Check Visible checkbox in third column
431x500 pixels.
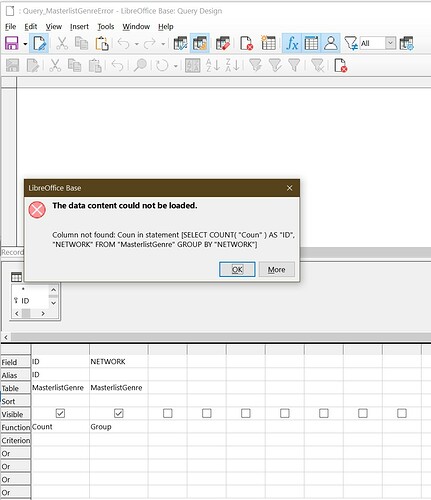click(168, 413)
